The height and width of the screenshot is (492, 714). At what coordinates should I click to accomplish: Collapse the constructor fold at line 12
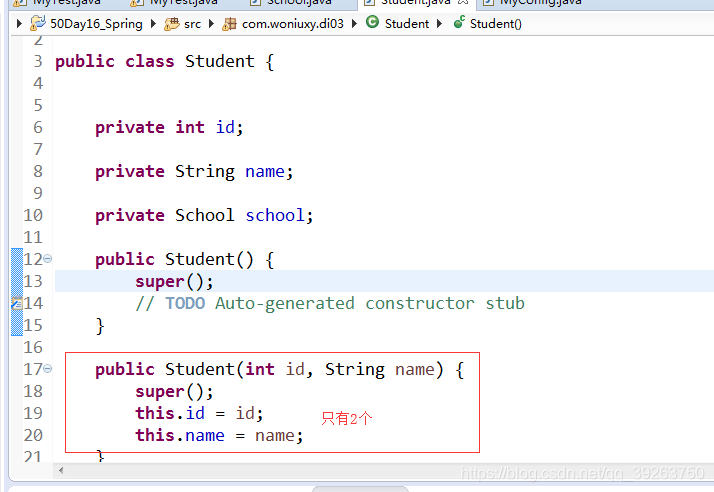(48, 259)
